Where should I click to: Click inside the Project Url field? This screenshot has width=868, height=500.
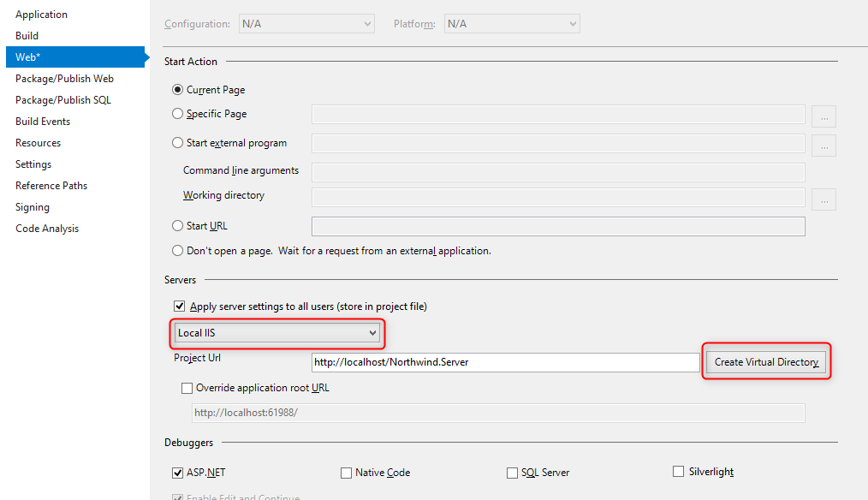(505, 362)
